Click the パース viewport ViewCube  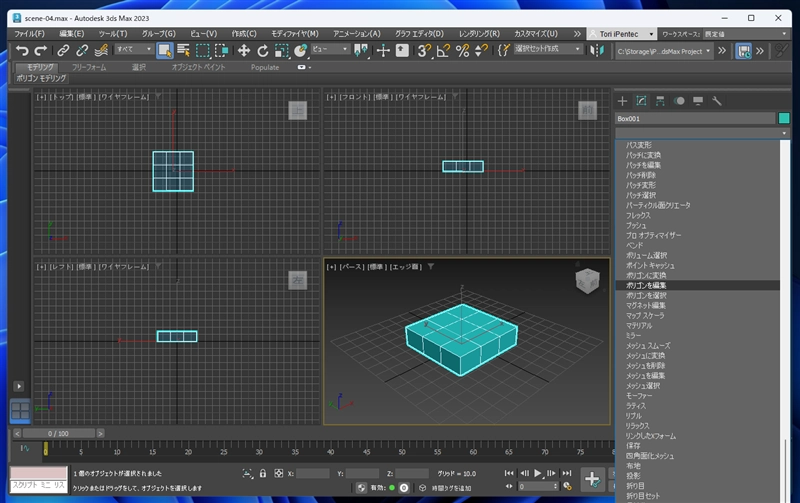587,280
